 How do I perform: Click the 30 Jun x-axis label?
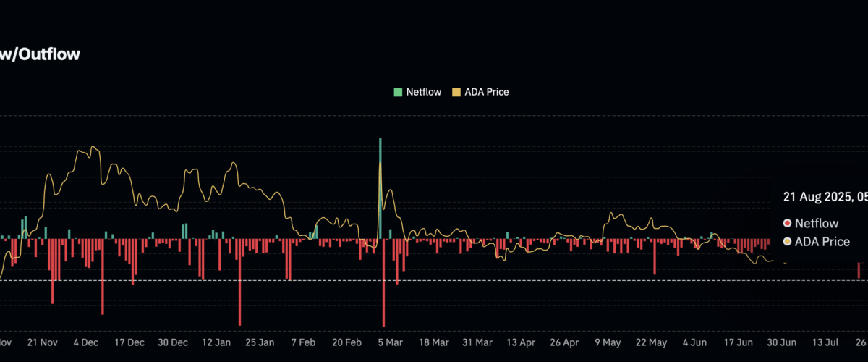pos(783,342)
